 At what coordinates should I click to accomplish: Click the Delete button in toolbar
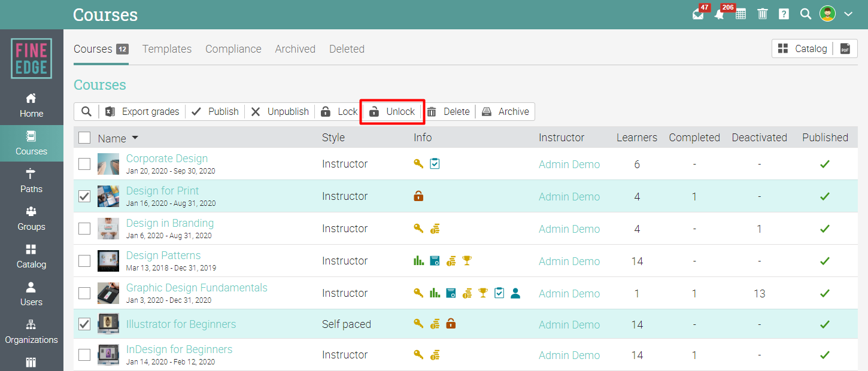[448, 111]
